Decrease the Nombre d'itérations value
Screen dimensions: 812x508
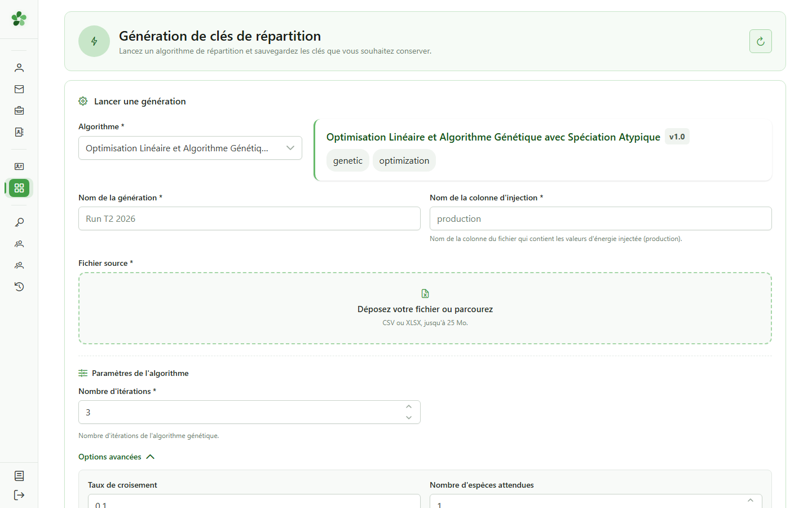tap(409, 418)
